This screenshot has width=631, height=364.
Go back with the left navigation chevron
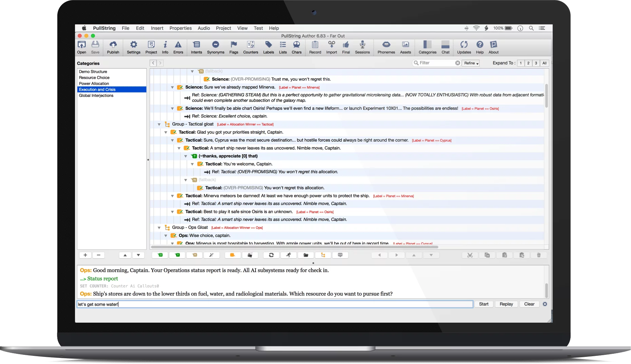coord(153,63)
